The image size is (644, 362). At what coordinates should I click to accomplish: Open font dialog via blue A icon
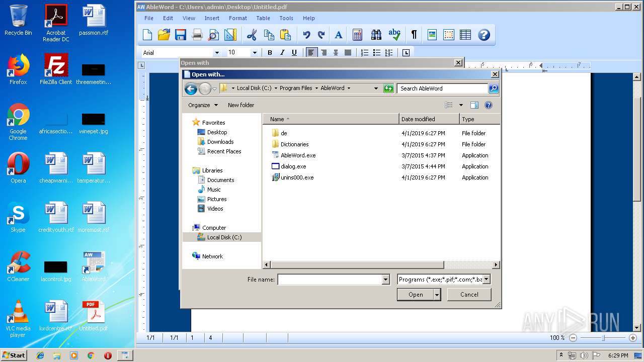pyautogui.click(x=339, y=35)
